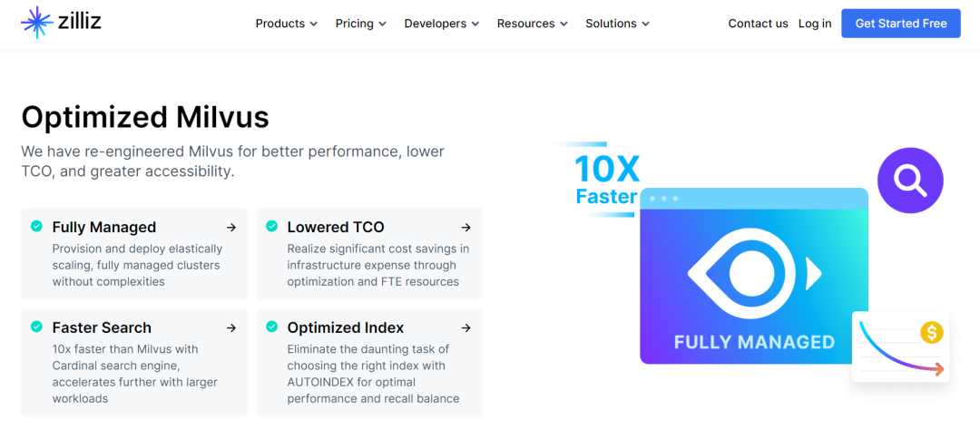
Task: Click 'Provision and deploy elastically' description text
Action: 137,265
